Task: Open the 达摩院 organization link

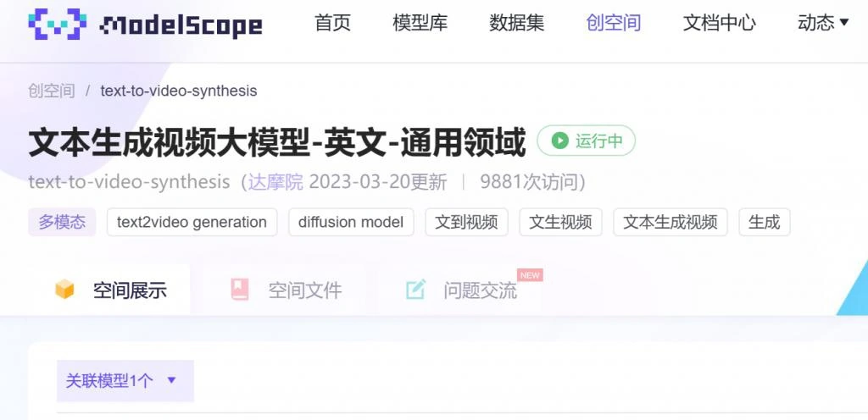Action: point(275,181)
